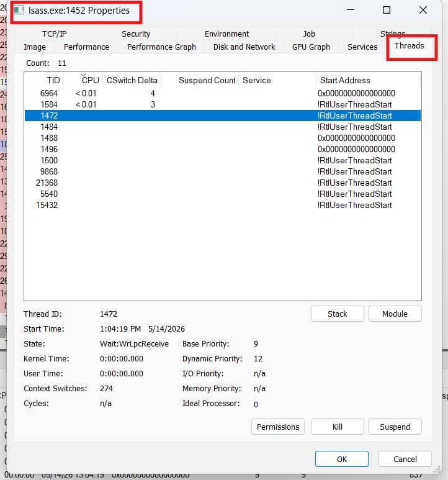Confirm with the OK button

coord(341,459)
